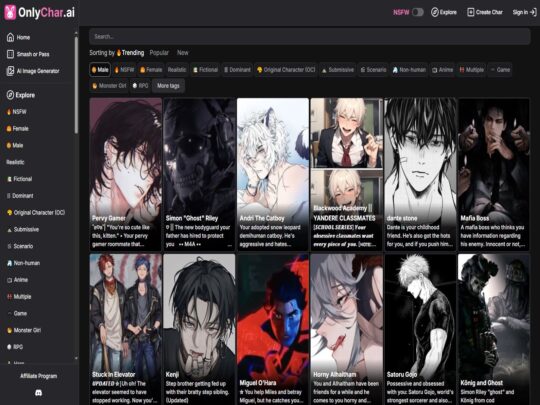
Task: Toggle Original Character (OC) tag chip
Action: [x=286, y=70]
